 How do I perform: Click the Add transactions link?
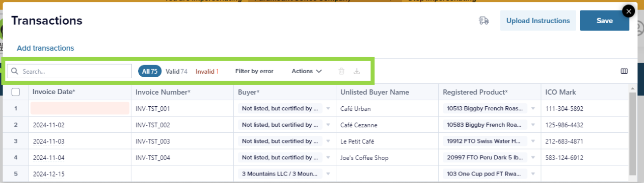(x=45, y=48)
